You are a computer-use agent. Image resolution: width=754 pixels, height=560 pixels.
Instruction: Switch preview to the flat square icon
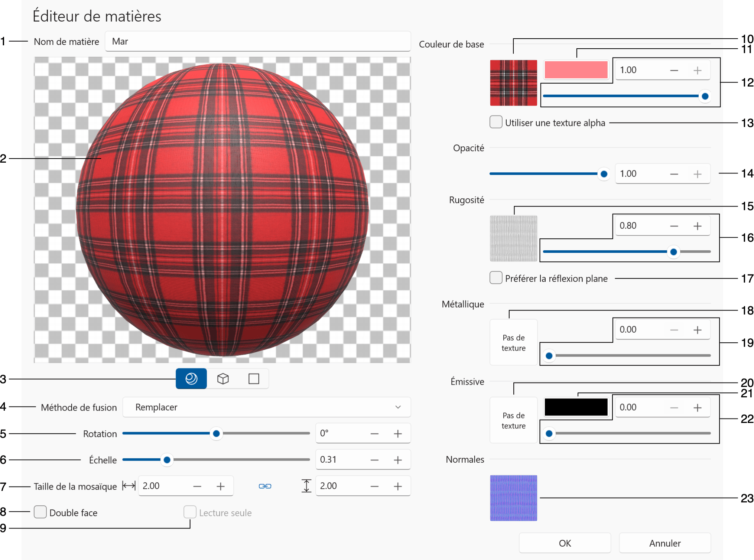tap(254, 379)
